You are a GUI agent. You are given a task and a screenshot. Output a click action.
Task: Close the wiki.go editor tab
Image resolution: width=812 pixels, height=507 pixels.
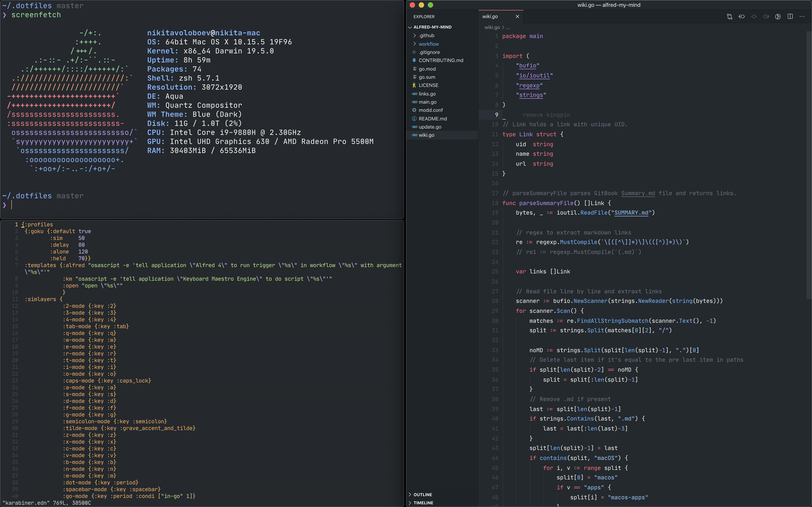coord(517,17)
